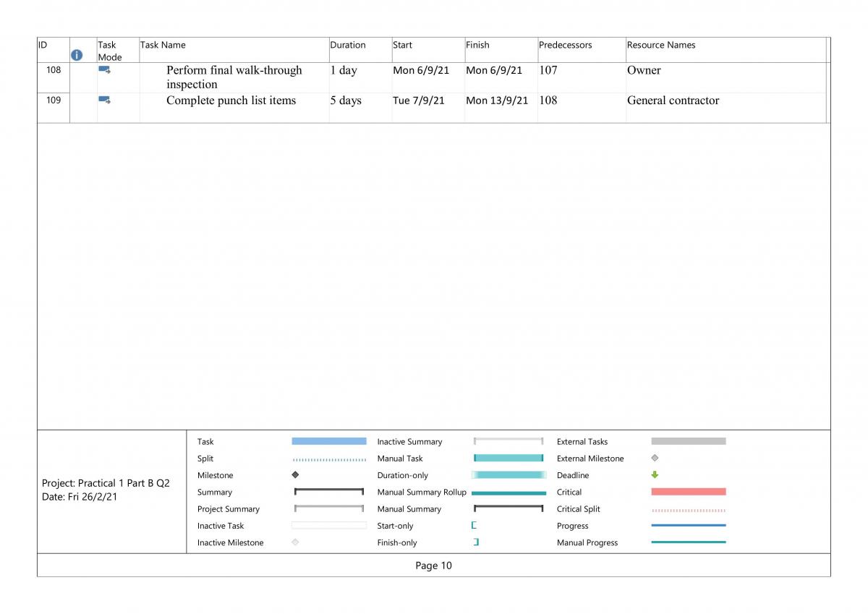Click the Milestone diamond symbol in legend

295,475
